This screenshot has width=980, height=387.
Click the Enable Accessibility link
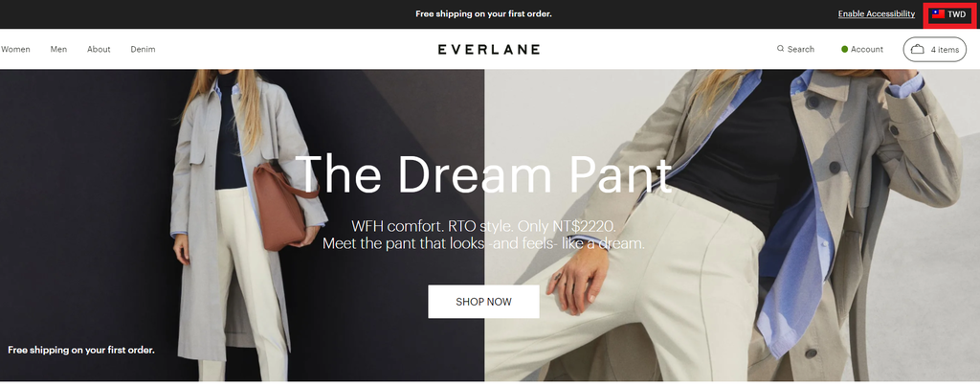pyautogui.click(x=877, y=13)
